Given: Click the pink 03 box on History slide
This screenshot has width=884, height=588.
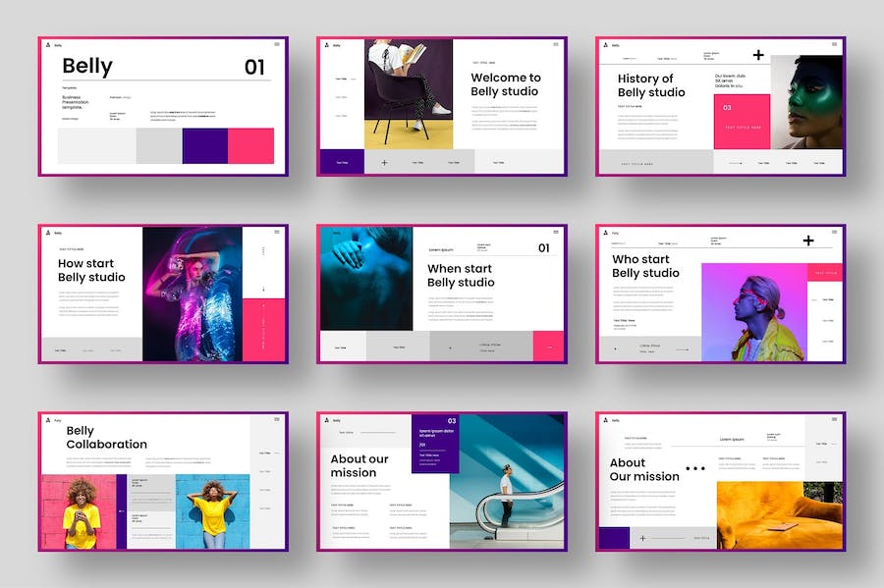Looking at the screenshot, I should (x=742, y=122).
